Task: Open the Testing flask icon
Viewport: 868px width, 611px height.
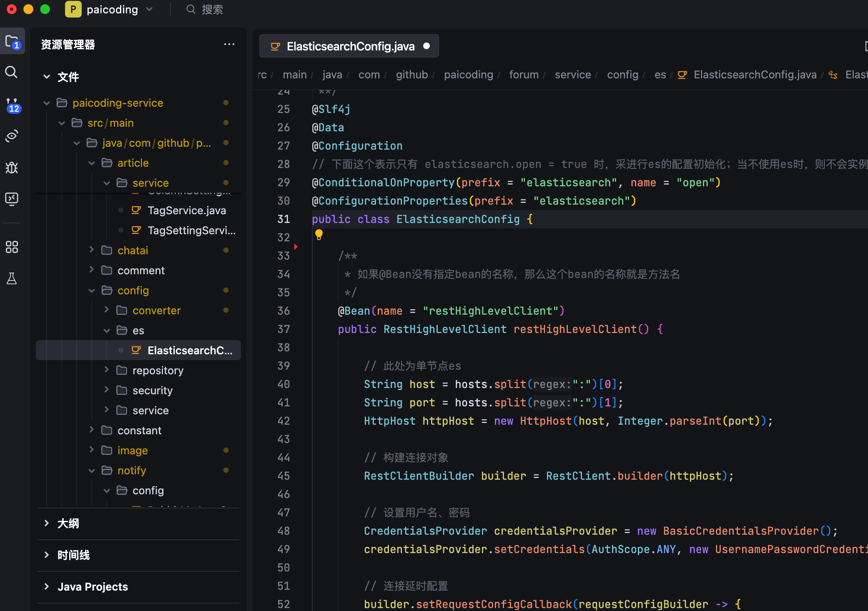Action: tap(12, 278)
